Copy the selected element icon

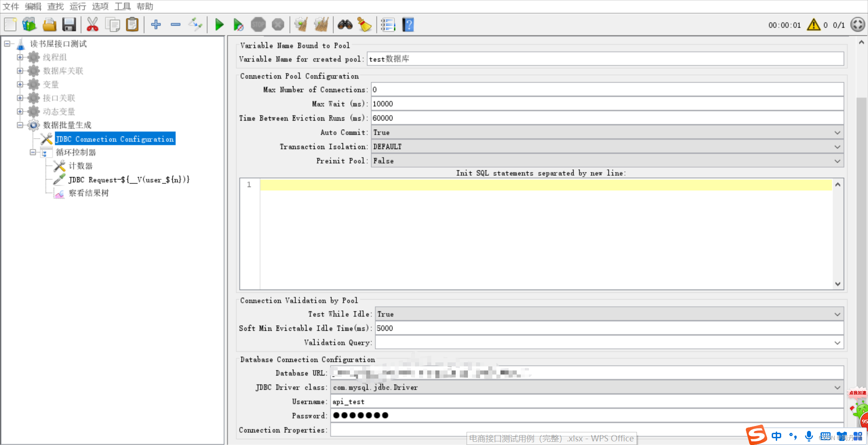click(x=112, y=24)
